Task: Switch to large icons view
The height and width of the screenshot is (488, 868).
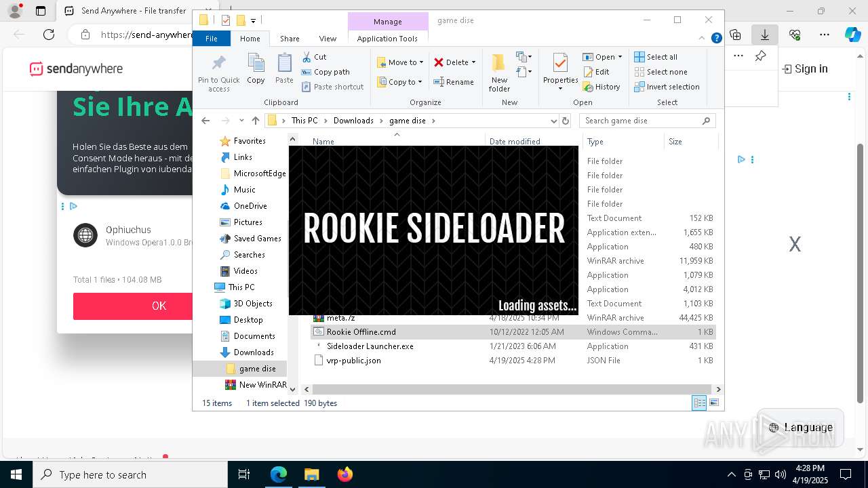Action: click(x=713, y=403)
